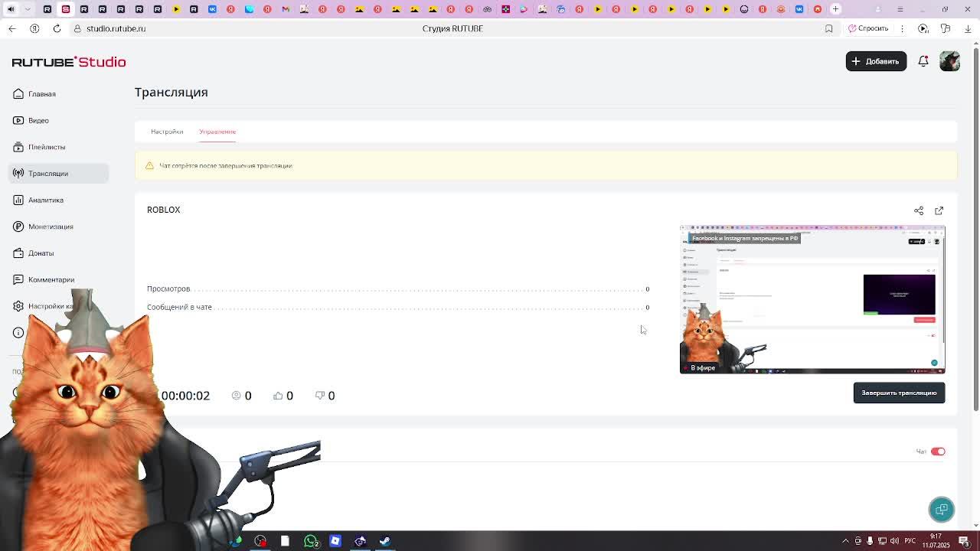Open browser downloads icon
The image size is (980, 551).
[968, 28]
